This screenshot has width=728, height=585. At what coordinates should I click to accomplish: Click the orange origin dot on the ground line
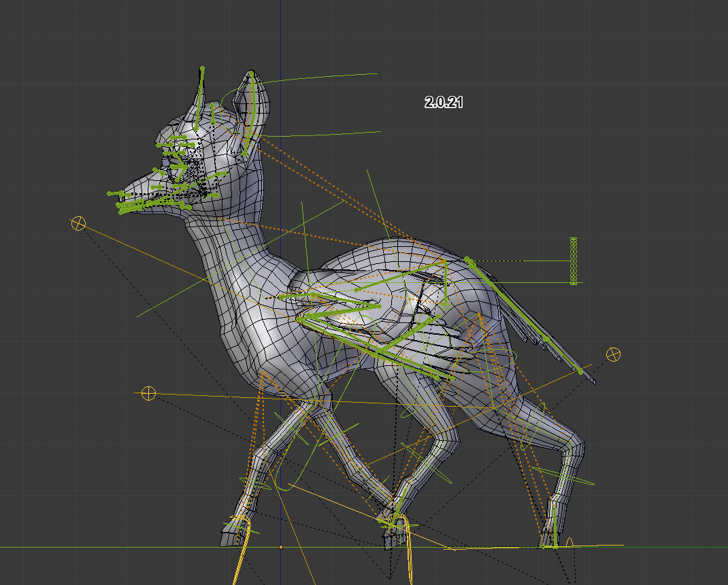click(x=280, y=548)
